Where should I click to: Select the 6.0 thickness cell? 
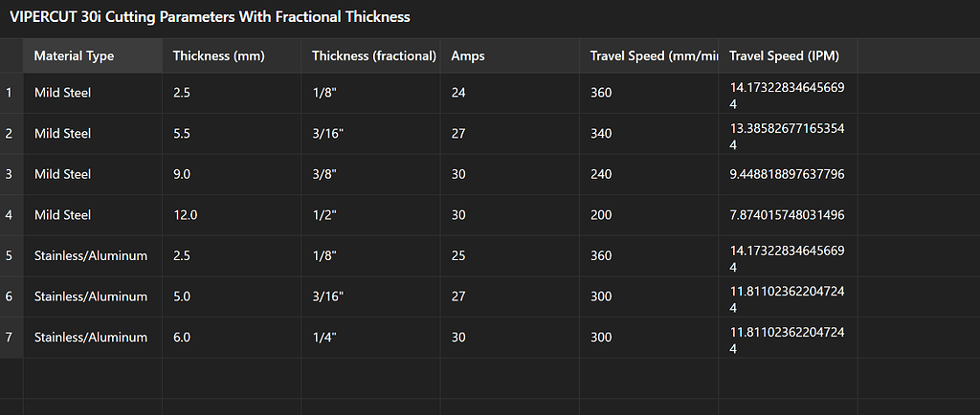(x=182, y=338)
